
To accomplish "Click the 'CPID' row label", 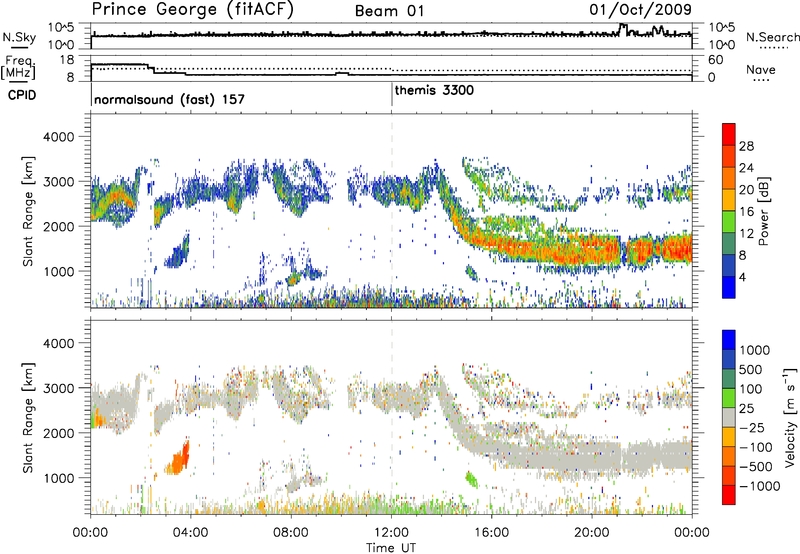I will click(x=22, y=95).
